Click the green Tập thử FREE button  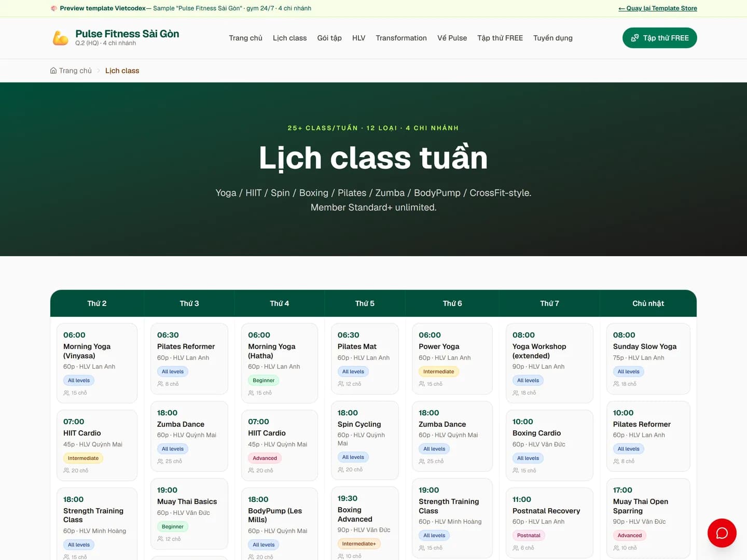coord(659,38)
